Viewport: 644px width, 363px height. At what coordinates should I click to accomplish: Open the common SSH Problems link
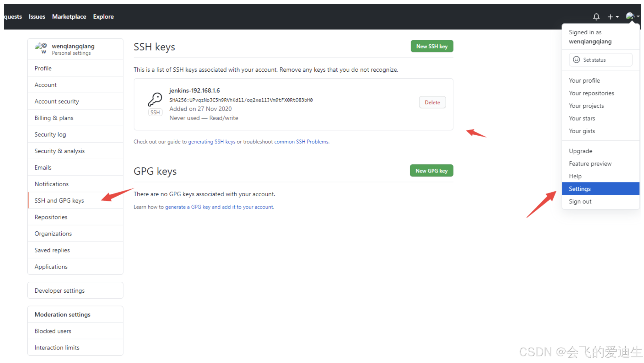(x=301, y=142)
